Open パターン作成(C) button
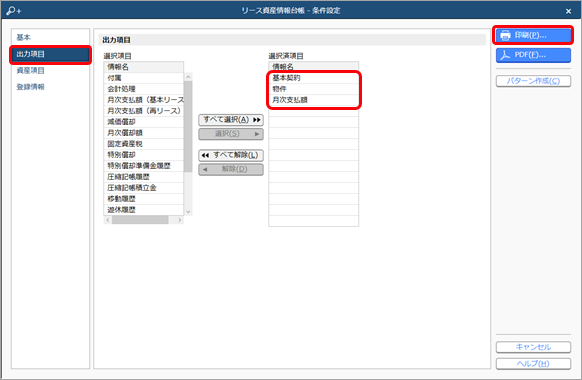582x380 pixels. (533, 81)
